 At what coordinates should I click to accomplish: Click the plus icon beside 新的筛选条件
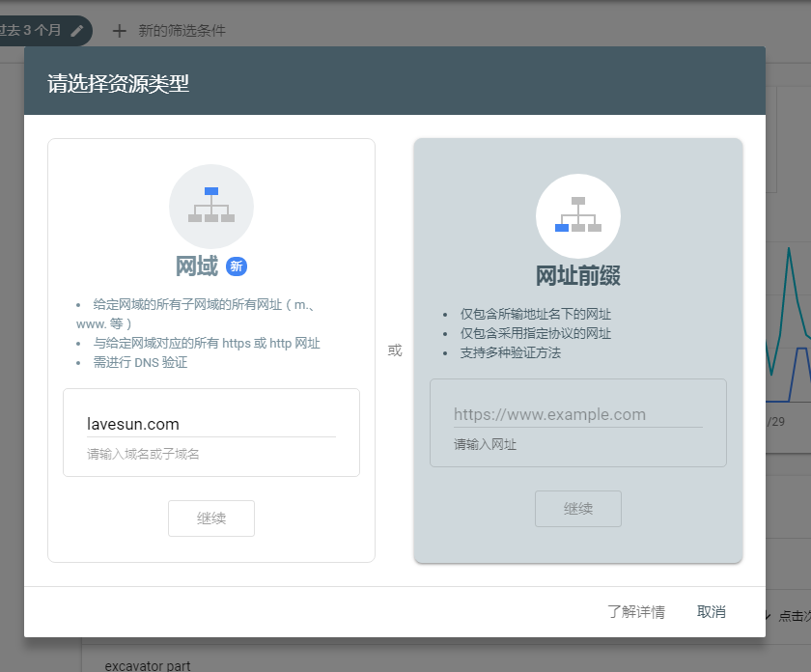coord(119,30)
